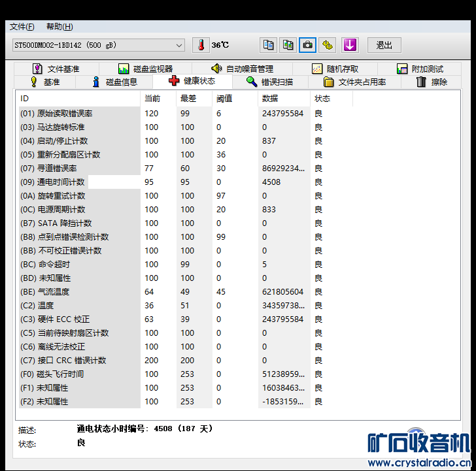Image resolution: width=476 pixels, height=471 pixels.
Task: Switch to the 文件夹占用率 tab
Action: pyautogui.click(x=354, y=82)
